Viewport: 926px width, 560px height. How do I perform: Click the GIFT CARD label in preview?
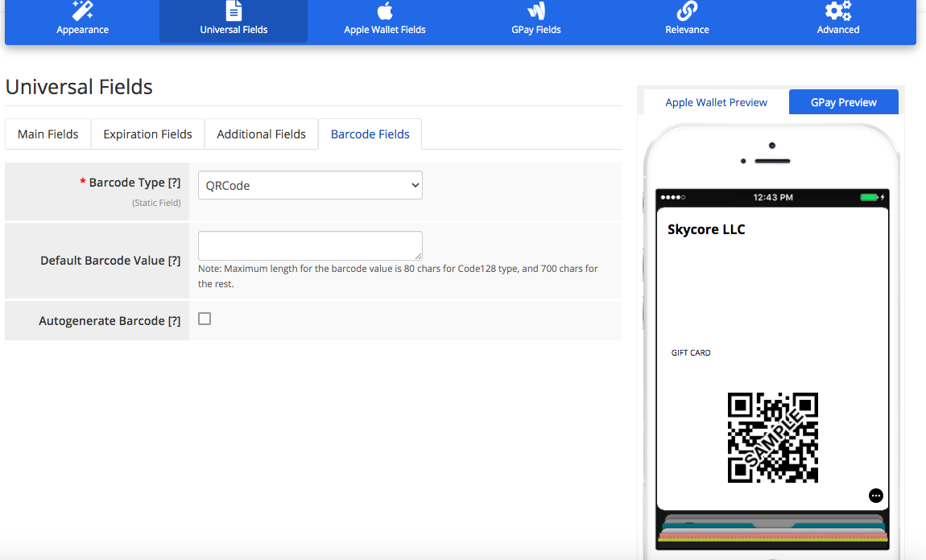691,352
